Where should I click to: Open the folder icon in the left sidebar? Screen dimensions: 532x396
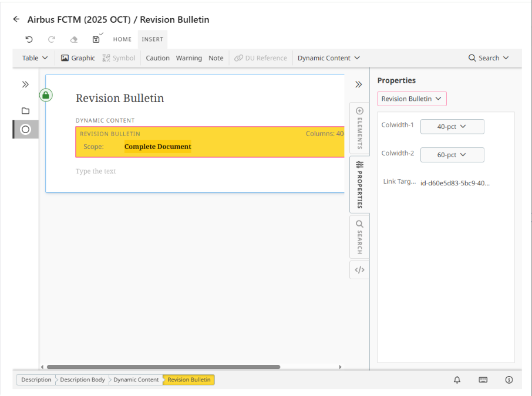click(25, 111)
